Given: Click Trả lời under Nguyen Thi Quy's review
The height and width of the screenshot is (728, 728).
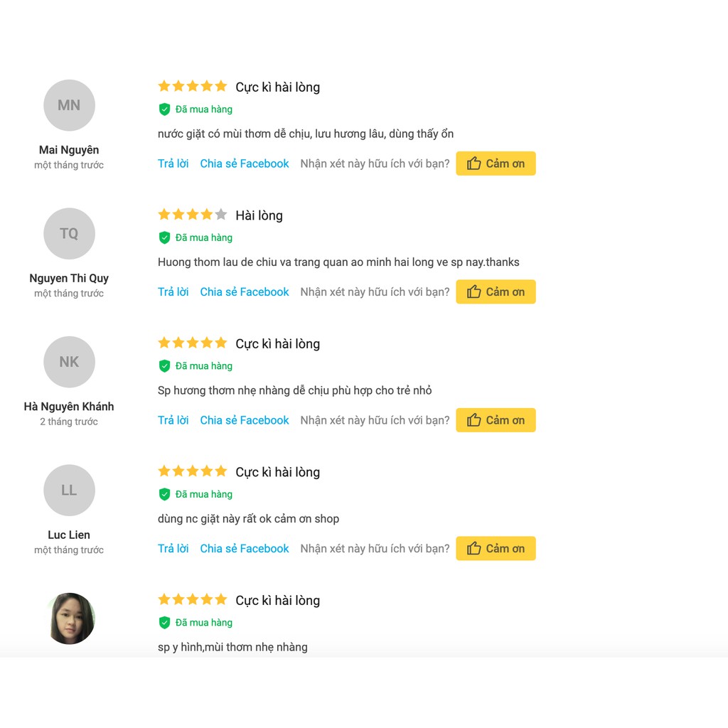Looking at the screenshot, I should (173, 292).
